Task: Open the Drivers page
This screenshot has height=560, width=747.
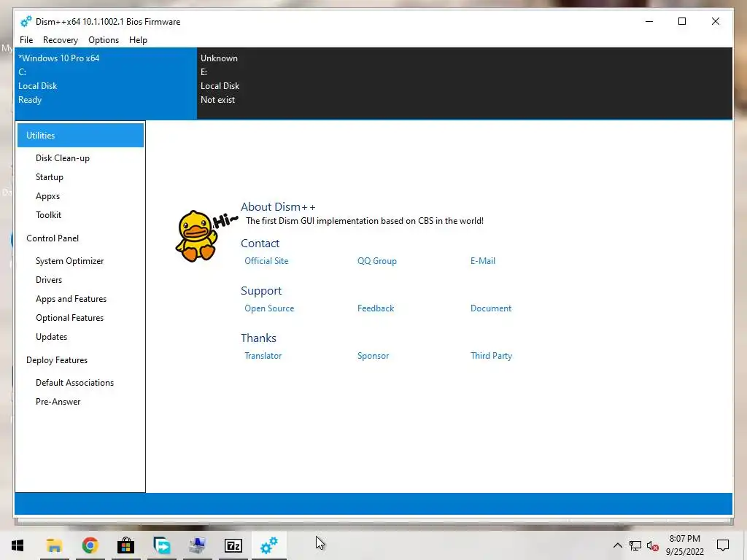Action: tap(49, 280)
